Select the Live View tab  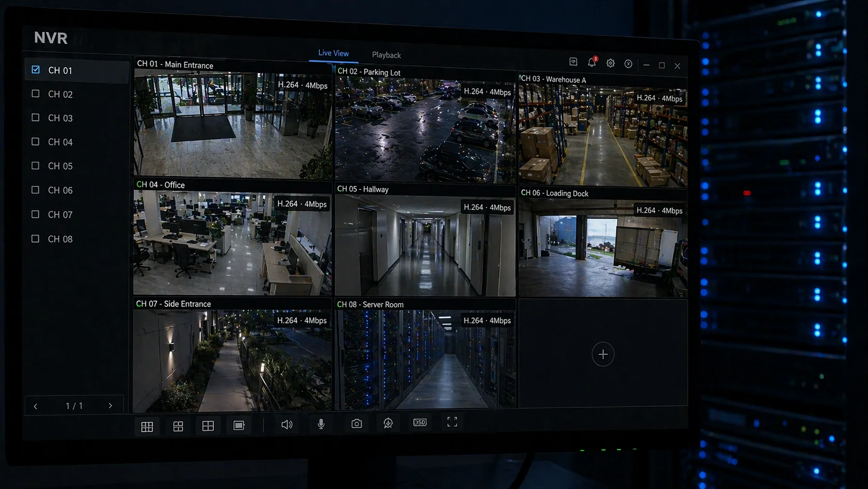point(333,53)
